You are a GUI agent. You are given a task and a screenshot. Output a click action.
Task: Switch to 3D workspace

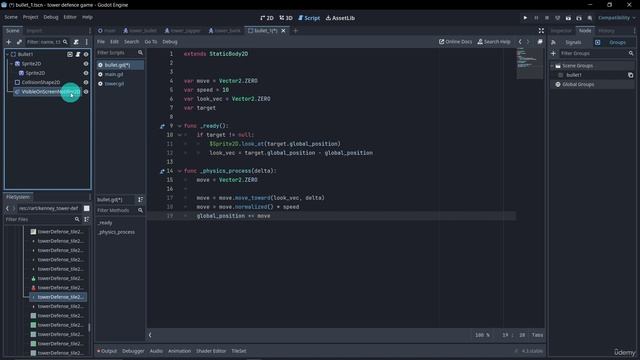286,18
